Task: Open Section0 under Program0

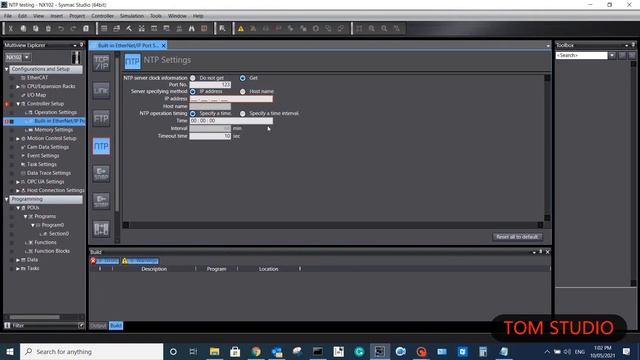Action: (x=59, y=234)
